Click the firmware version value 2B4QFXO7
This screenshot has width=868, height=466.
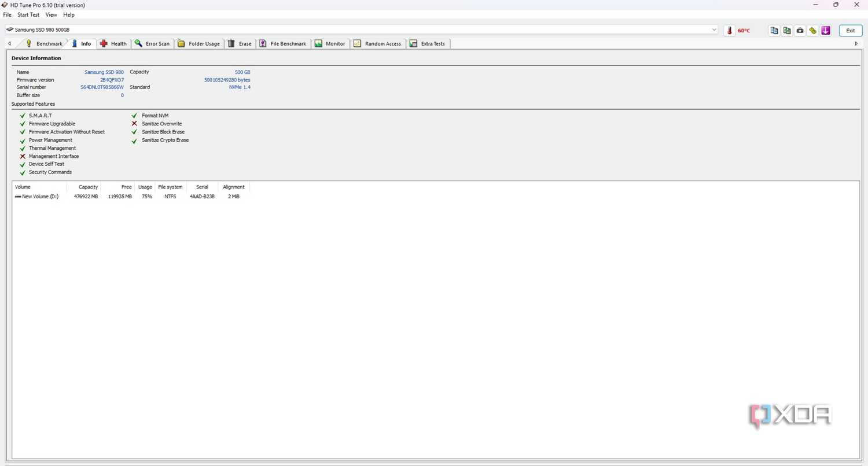[112, 80]
